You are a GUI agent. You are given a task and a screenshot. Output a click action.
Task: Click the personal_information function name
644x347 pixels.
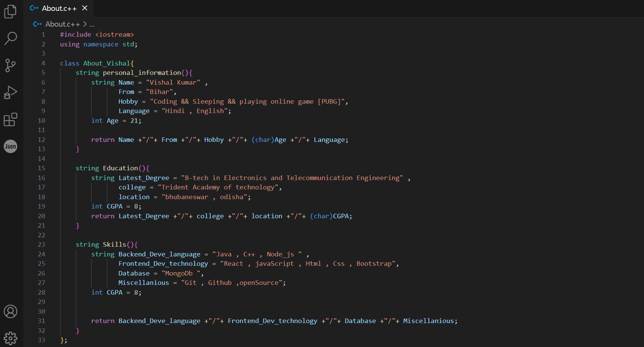142,73
